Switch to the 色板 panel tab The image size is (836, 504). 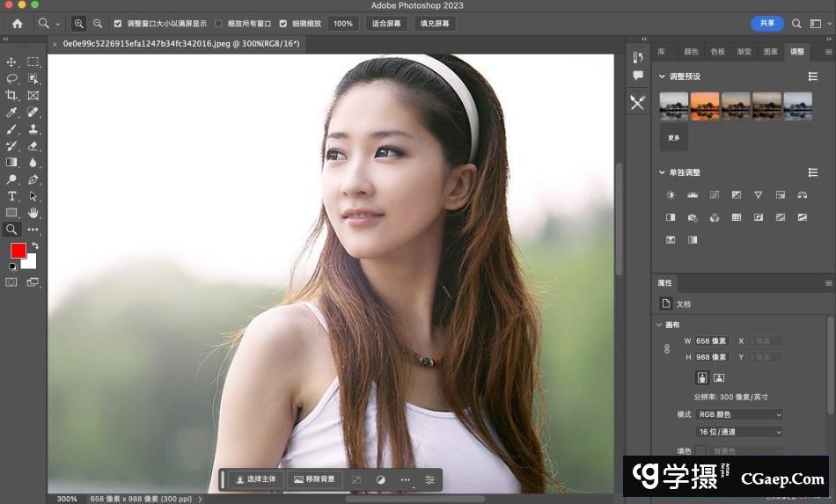pos(717,52)
